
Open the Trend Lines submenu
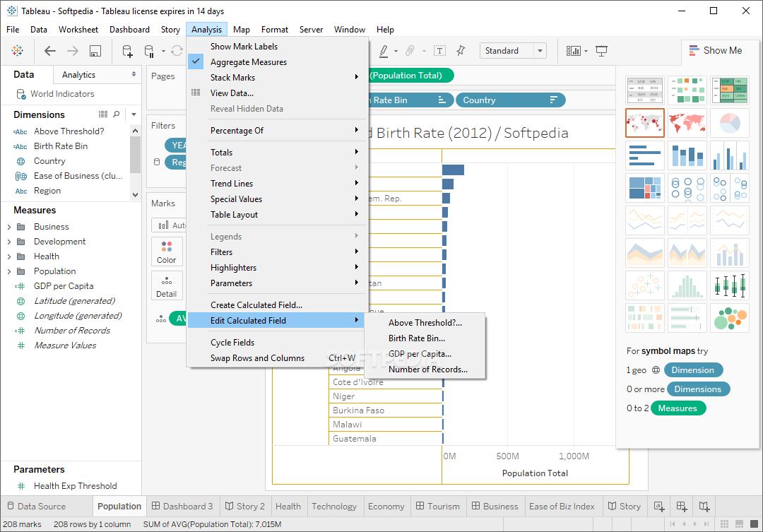[x=277, y=184]
